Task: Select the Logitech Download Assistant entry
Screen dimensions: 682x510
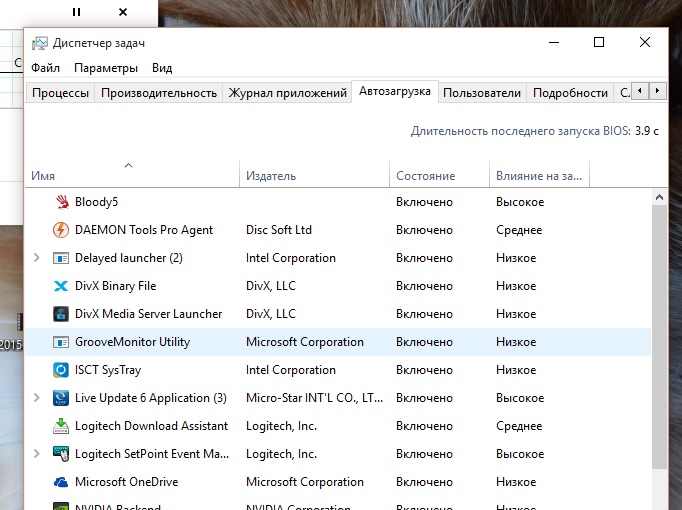Action: tap(151, 426)
